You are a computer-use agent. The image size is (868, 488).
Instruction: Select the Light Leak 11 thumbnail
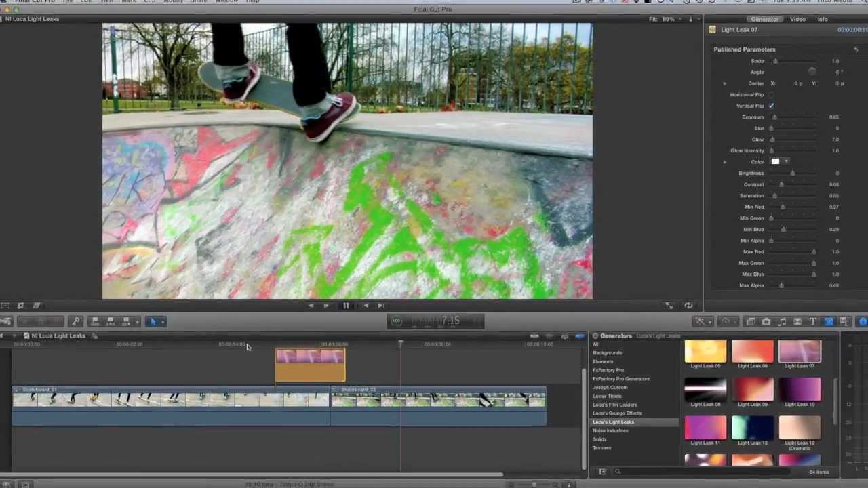(705, 428)
